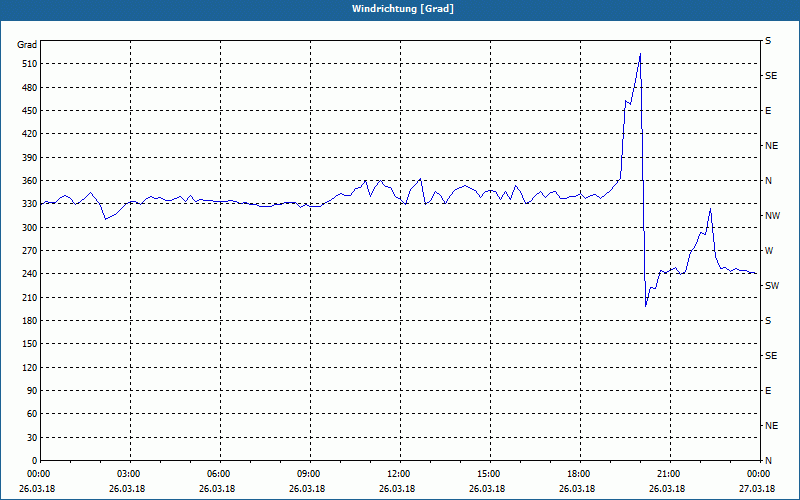This screenshot has width=800, height=500.
Task: Click the '18:00' time label
Action: point(580,474)
